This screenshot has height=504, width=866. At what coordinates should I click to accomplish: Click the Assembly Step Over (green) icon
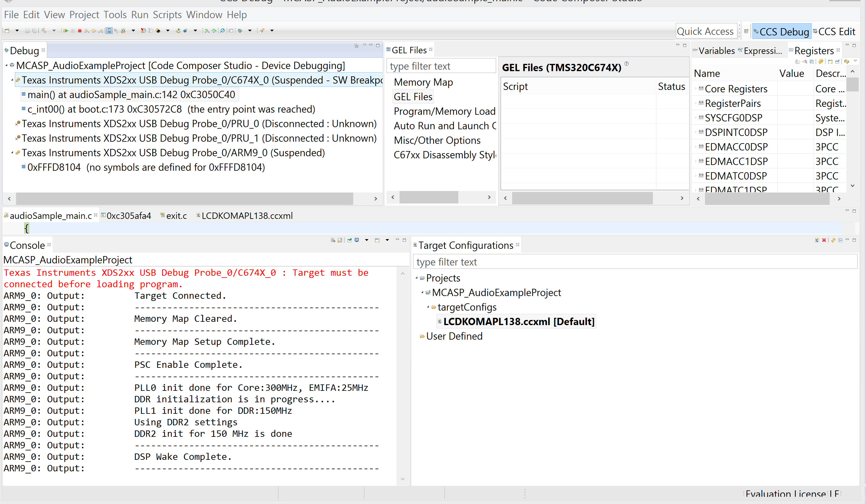[x=214, y=31]
